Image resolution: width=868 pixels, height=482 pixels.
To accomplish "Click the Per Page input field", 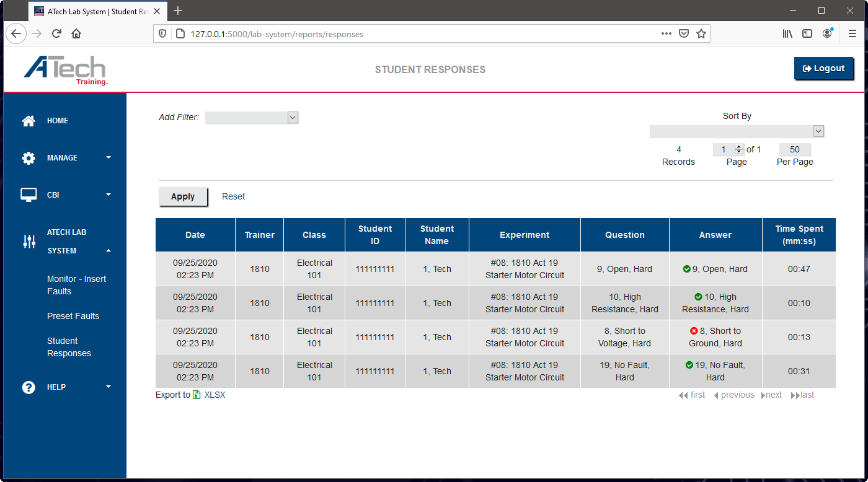I will (x=795, y=149).
